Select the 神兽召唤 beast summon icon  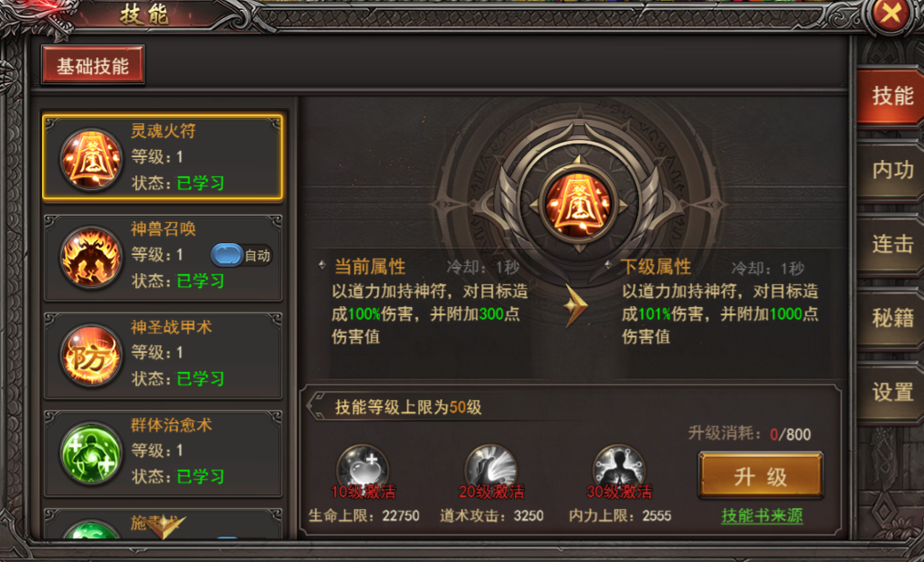(90, 257)
